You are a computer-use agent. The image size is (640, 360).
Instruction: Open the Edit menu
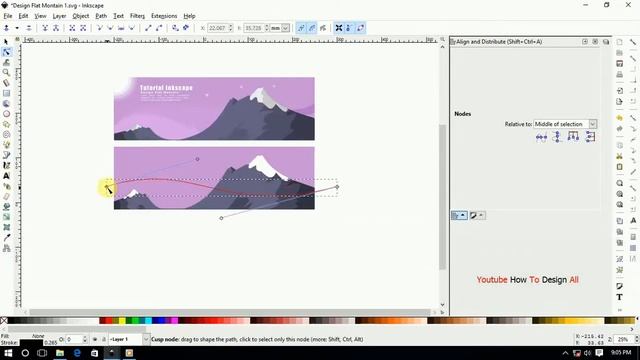click(23, 16)
